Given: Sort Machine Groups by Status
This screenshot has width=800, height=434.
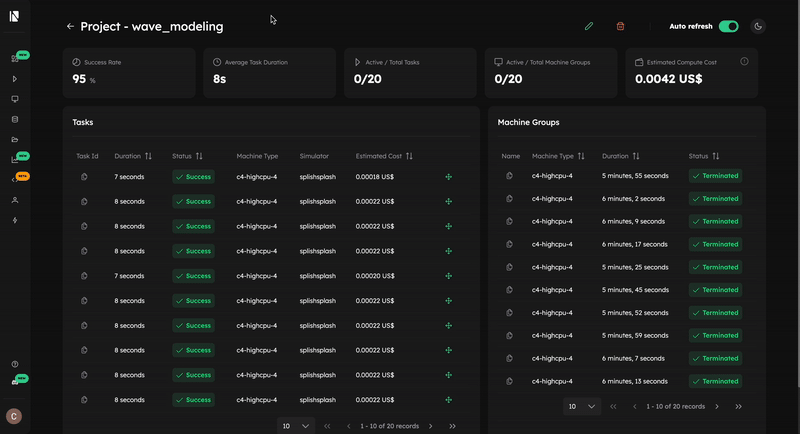Looking at the screenshot, I should [716, 156].
